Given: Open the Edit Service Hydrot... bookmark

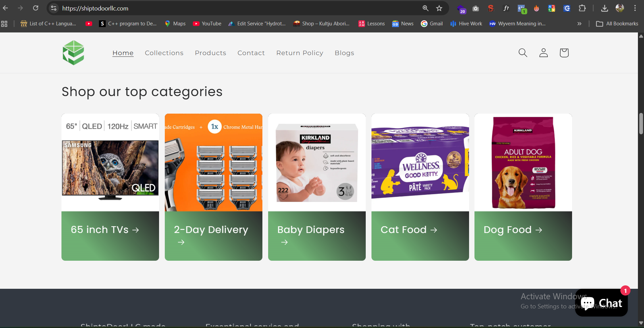Looking at the screenshot, I should tap(257, 24).
